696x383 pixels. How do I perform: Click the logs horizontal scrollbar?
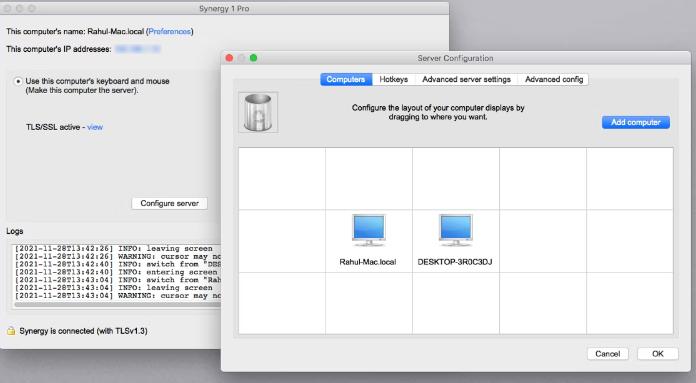[x=118, y=304]
